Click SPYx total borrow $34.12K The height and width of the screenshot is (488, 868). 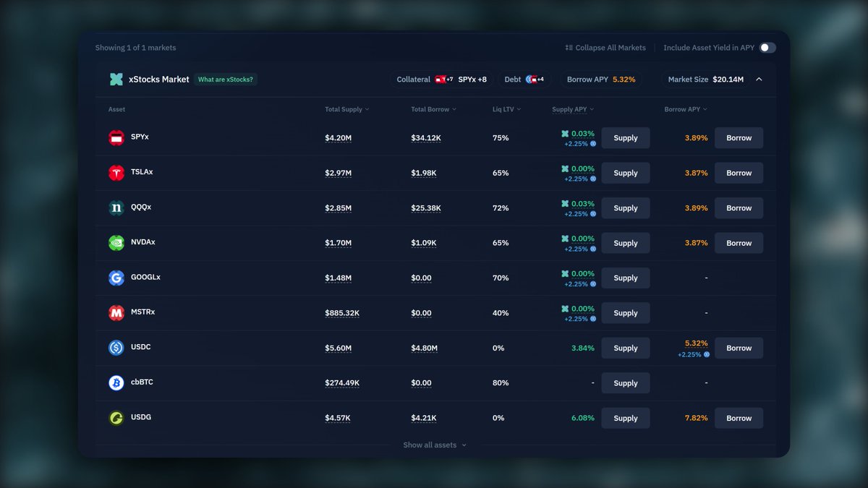click(426, 138)
